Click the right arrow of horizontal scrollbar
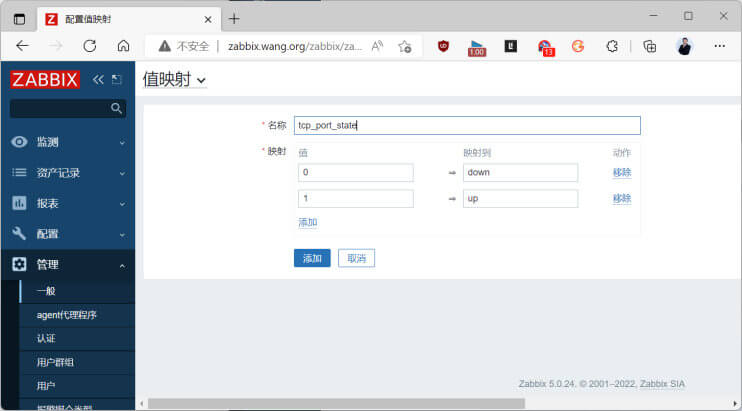 coord(735,404)
